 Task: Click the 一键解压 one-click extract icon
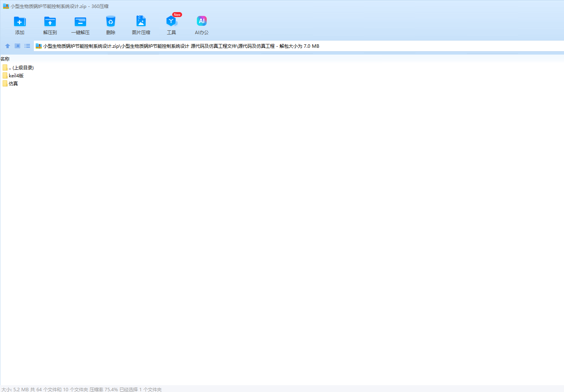[x=80, y=22]
